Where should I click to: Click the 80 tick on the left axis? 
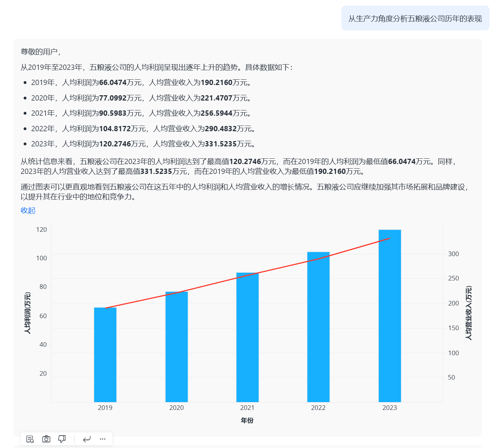pos(43,287)
